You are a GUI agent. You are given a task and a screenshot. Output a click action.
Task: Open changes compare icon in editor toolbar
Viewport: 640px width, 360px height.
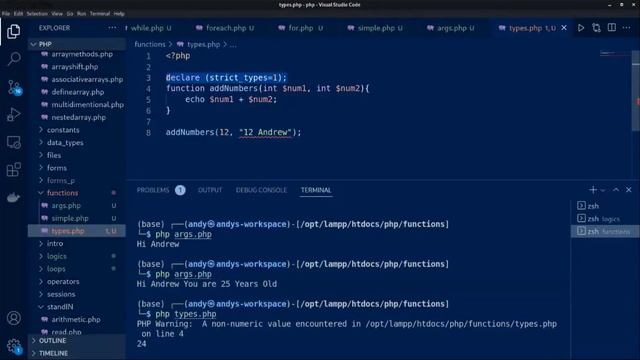pos(596,28)
